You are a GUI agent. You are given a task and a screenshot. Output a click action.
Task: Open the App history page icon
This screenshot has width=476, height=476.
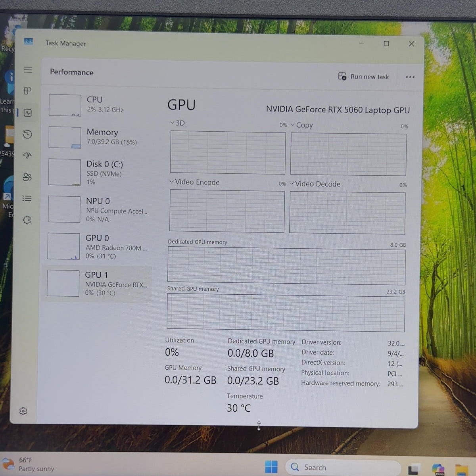point(27,134)
